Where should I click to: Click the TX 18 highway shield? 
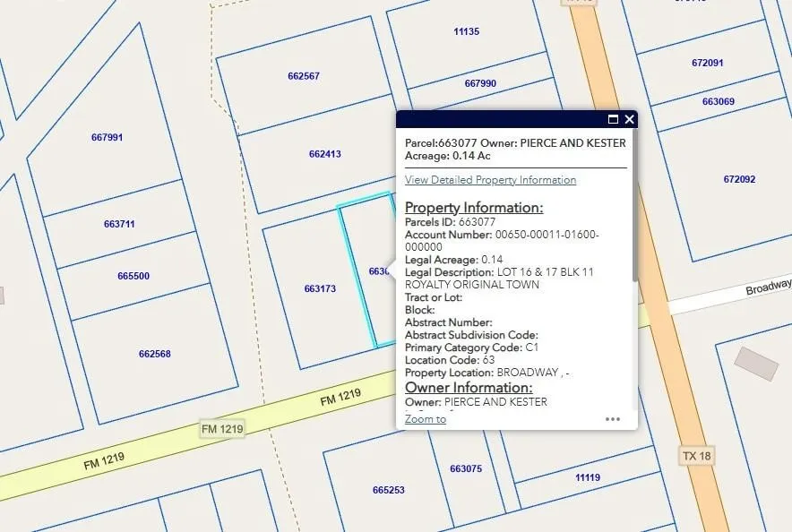tap(695, 456)
